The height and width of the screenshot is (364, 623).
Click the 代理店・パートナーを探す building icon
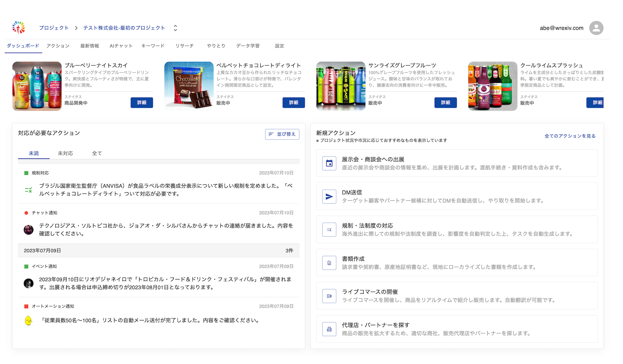[329, 329]
